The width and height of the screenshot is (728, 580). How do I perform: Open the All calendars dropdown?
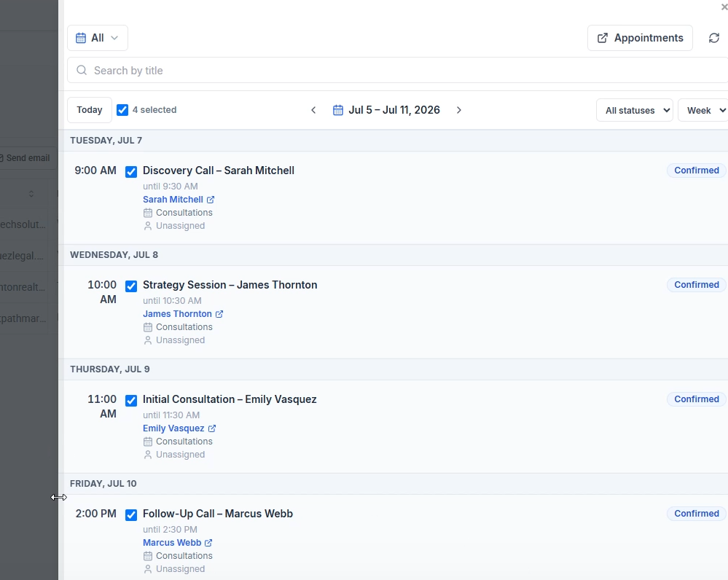pos(98,38)
